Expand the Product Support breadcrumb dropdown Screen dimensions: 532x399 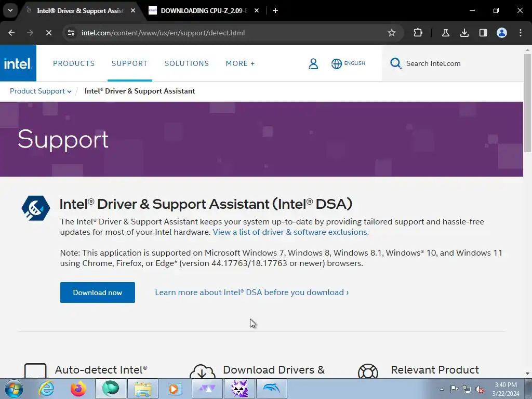point(41,91)
